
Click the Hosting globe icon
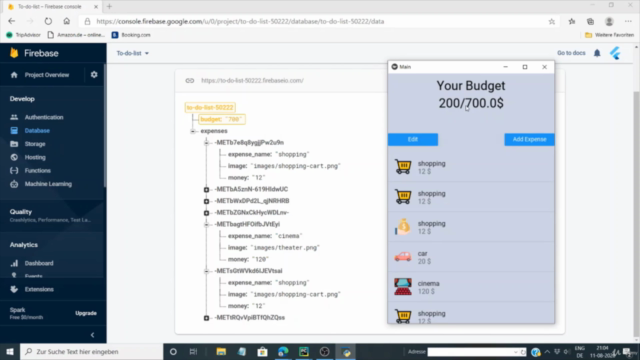(14, 157)
